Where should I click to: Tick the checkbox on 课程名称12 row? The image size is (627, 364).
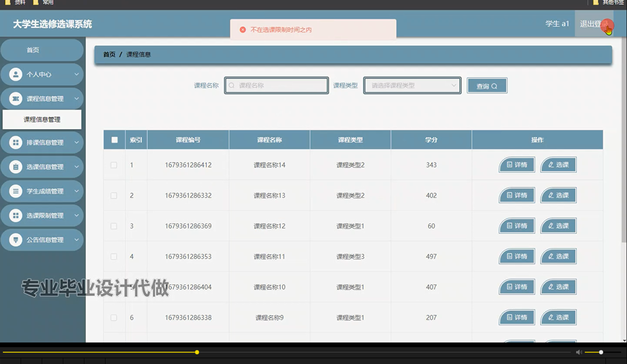click(114, 226)
